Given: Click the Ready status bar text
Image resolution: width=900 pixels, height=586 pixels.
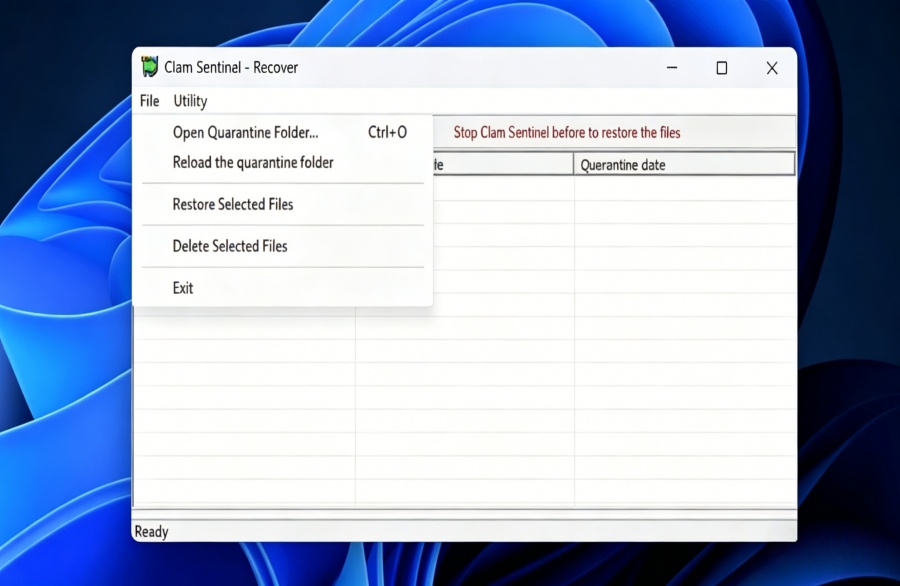Looking at the screenshot, I should 152,531.
